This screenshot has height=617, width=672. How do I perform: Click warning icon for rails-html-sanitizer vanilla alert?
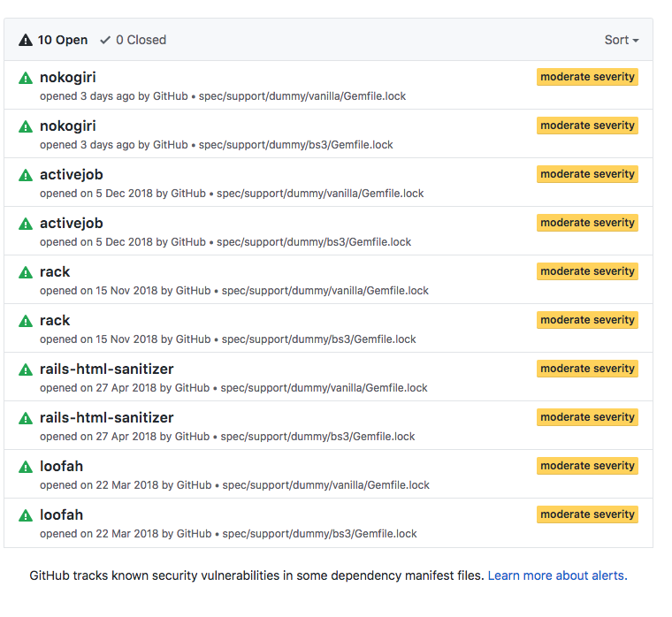(x=26, y=369)
